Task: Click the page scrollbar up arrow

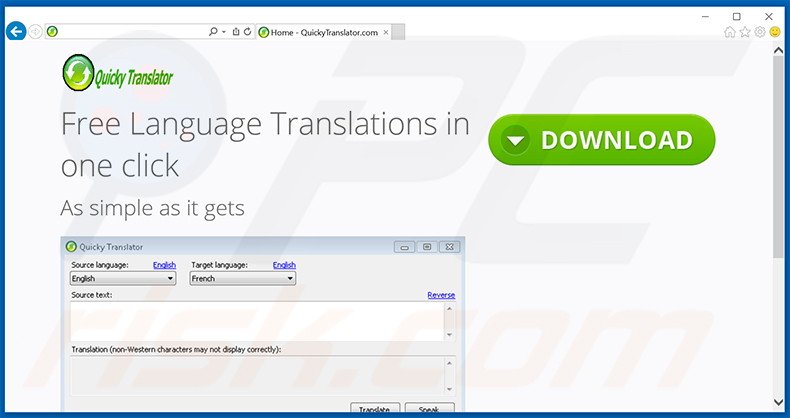Action: (x=778, y=50)
